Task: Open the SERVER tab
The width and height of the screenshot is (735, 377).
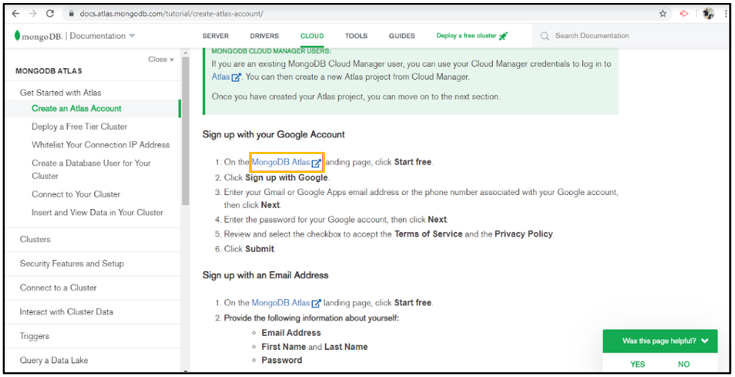Action: tap(216, 36)
